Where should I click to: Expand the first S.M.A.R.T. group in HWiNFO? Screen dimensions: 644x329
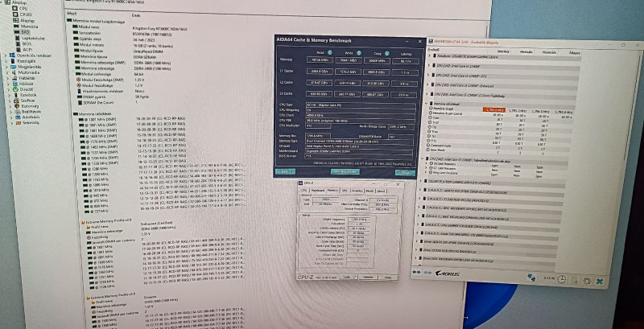coord(420,191)
